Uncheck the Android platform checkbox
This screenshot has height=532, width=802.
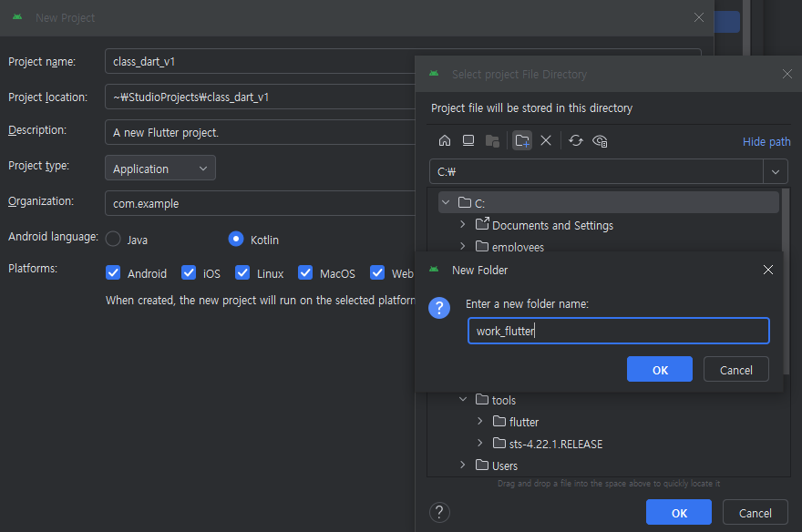(x=113, y=272)
